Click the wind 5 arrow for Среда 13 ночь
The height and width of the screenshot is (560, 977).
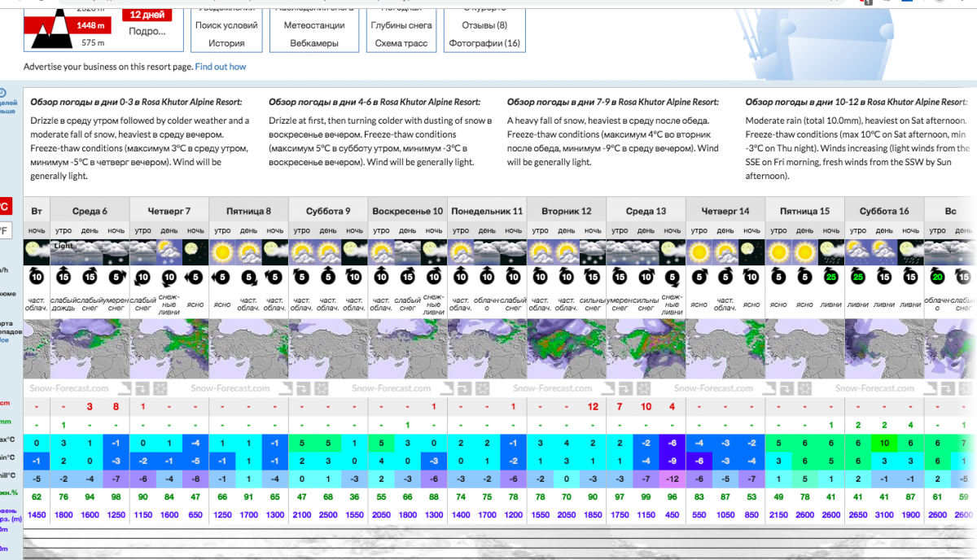(x=673, y=278)
